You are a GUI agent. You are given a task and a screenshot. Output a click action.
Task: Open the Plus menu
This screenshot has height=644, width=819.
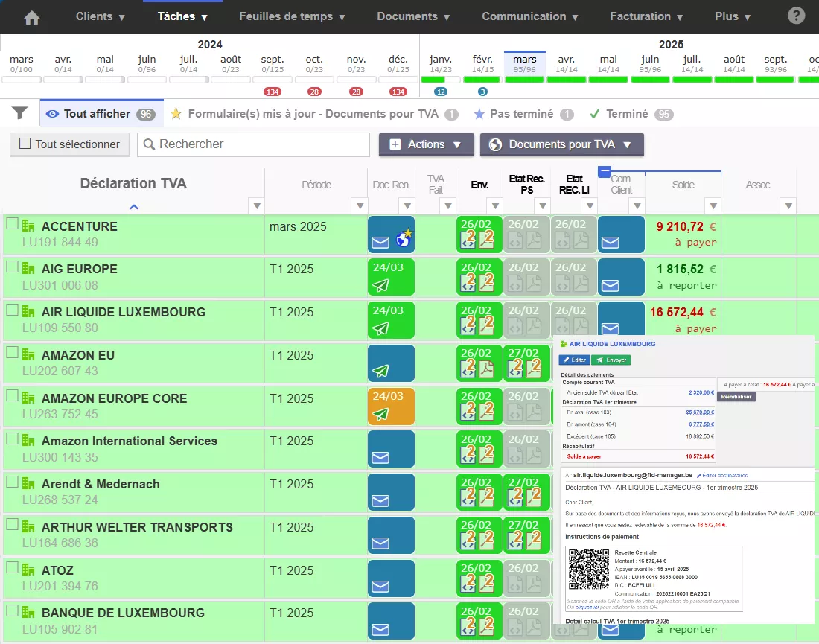[x=733, y=16]
